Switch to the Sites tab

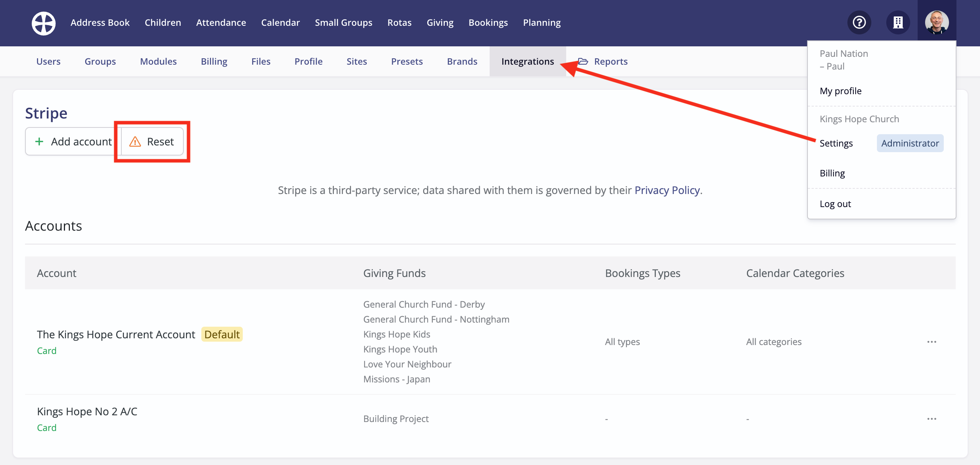pos(356,61)
